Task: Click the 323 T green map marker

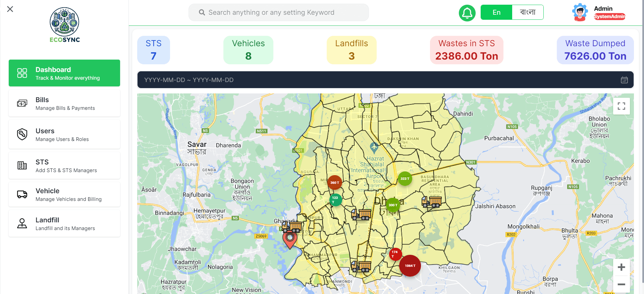Action: coord(405,178)
